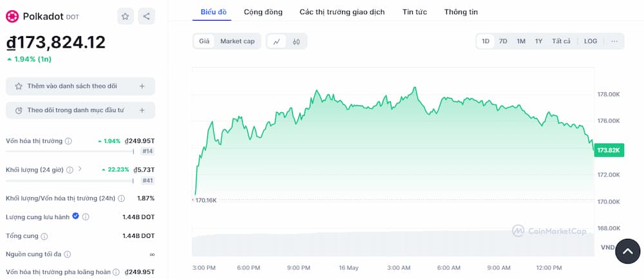
Task: Click info icon next to Vốn hóa thị trường
Action: [x=69, y=141]
